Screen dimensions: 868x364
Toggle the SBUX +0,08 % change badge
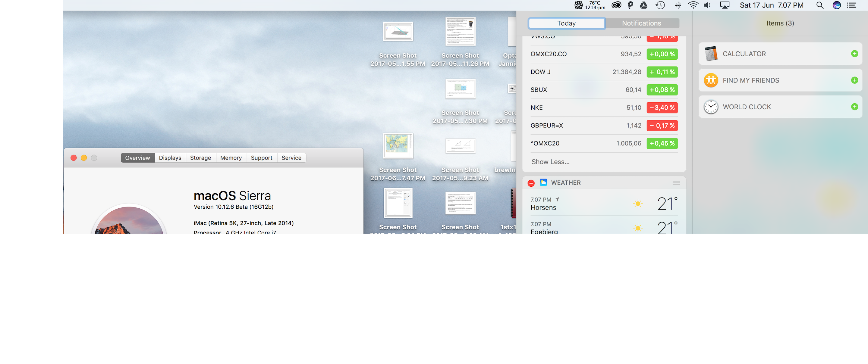pyautogui.click(x=662, y=89)
